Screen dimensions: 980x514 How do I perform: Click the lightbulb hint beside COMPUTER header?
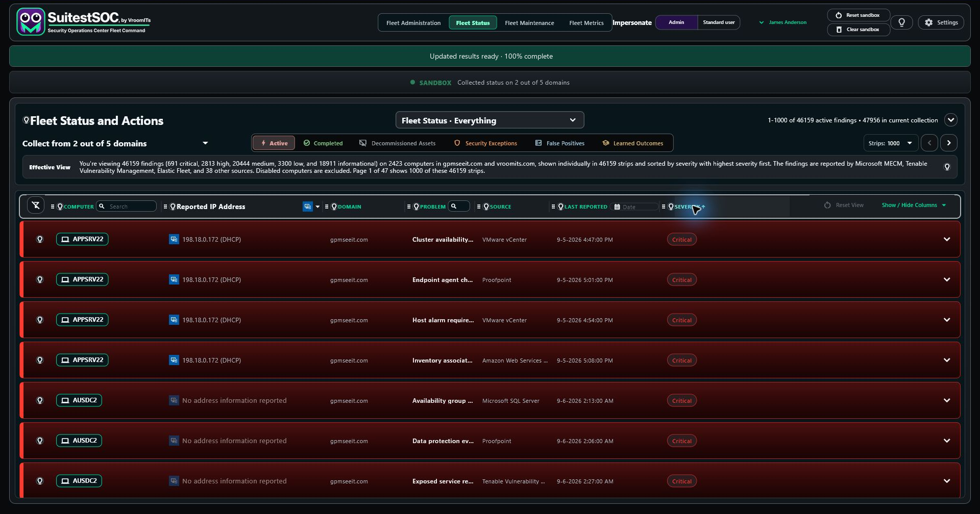[60, 207]
